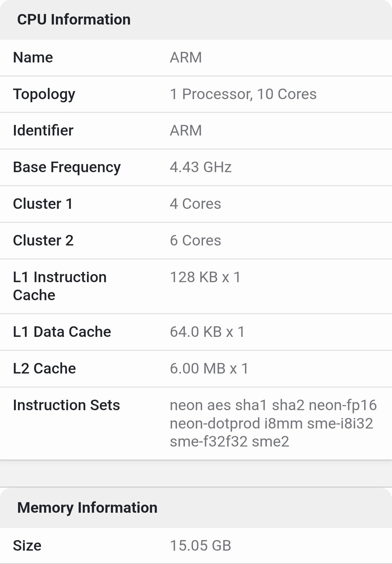Viewport: 392px width, 564px height.
Task: Click the Instruction Sets label
Action: coord(66,405)
